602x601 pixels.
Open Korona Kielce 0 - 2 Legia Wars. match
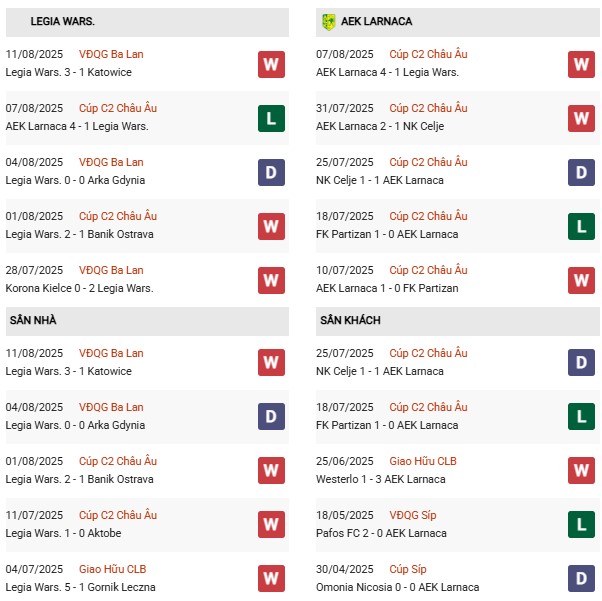coord(77,288)
